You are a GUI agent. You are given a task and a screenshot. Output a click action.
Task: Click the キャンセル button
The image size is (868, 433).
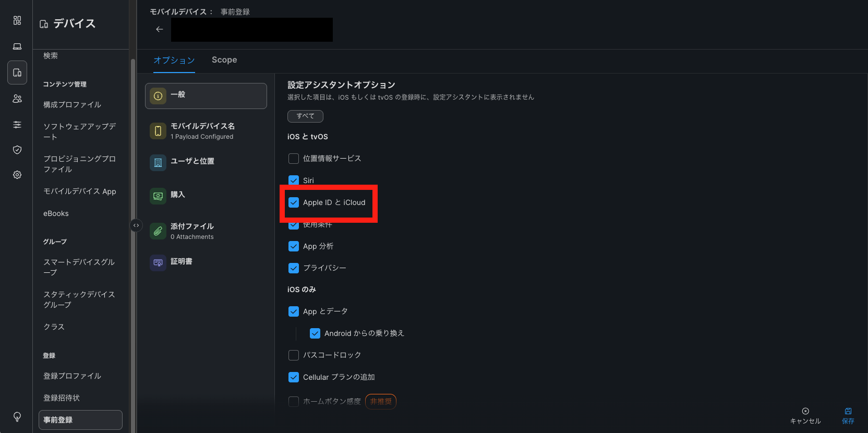(x=805, y=416)
